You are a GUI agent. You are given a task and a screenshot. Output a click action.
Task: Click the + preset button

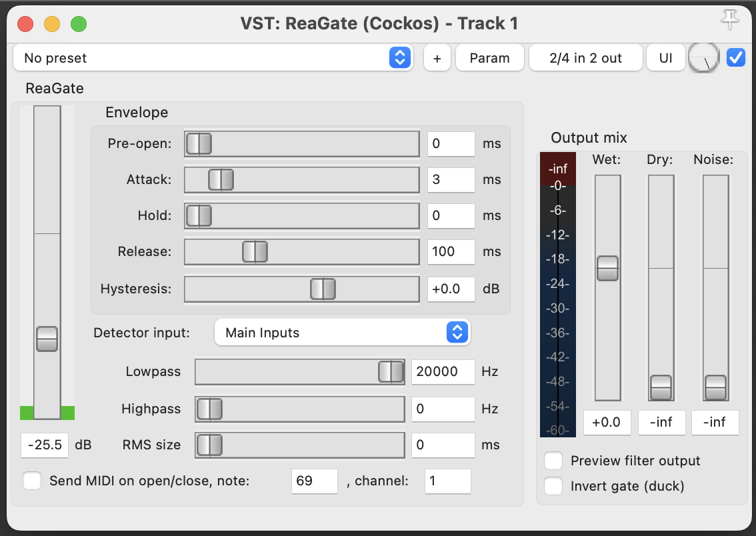[437, 58]
